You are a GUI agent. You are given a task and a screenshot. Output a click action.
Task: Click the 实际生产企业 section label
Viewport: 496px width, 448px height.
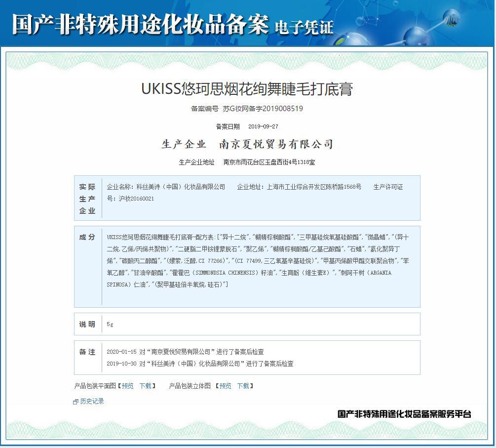click(x=87, y=199)
